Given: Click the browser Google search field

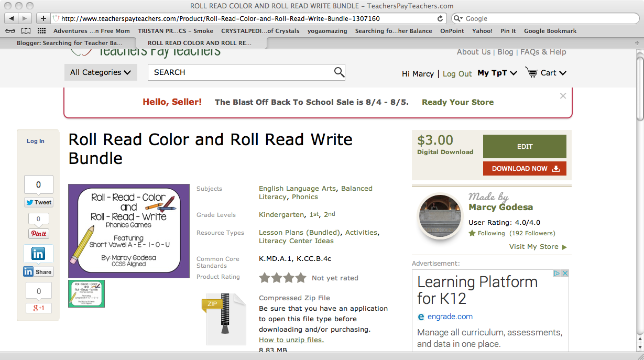Looking at the screenshot, I should point(545,18).
